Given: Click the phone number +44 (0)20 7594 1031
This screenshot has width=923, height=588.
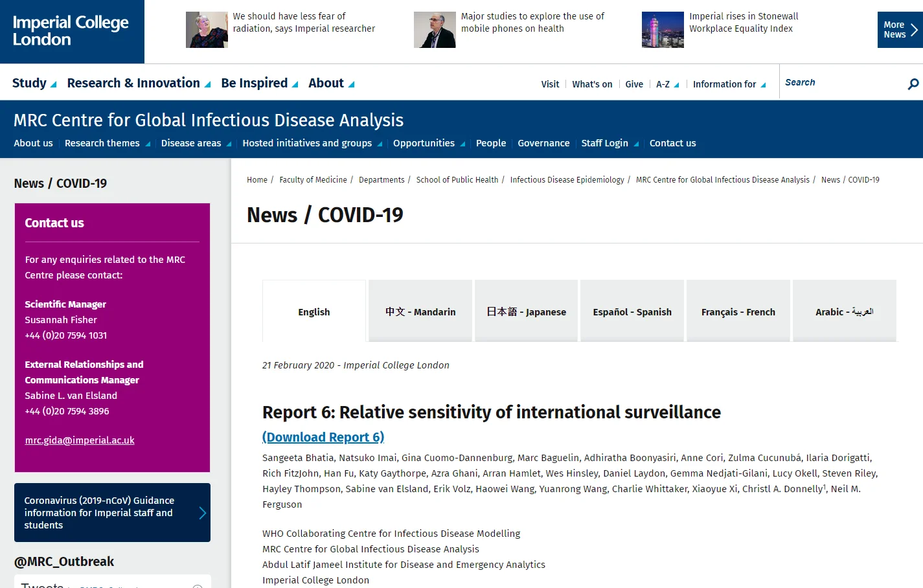Looking at the screenshot, I should pos(66,335).
